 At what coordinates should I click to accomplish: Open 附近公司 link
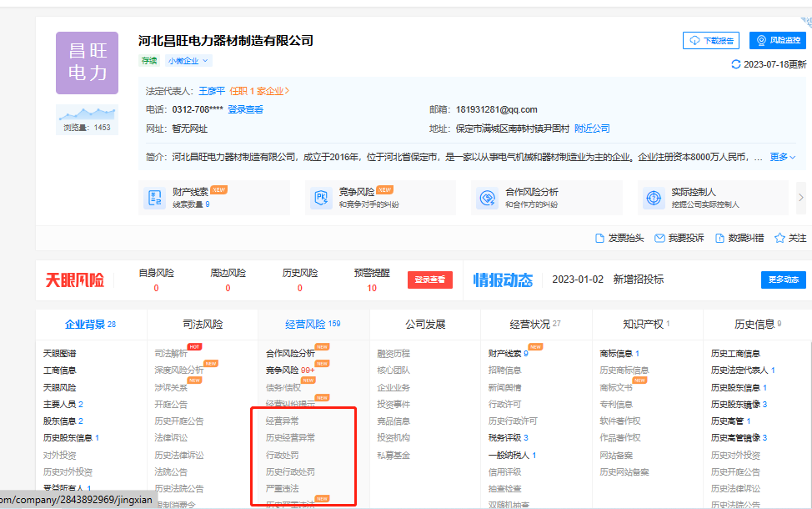click(592, 129)
